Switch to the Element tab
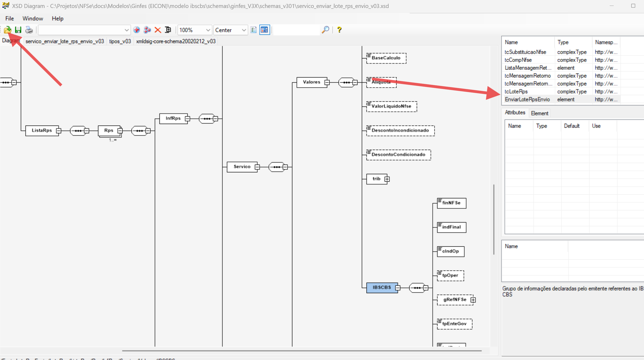 [x=539, y=113]
